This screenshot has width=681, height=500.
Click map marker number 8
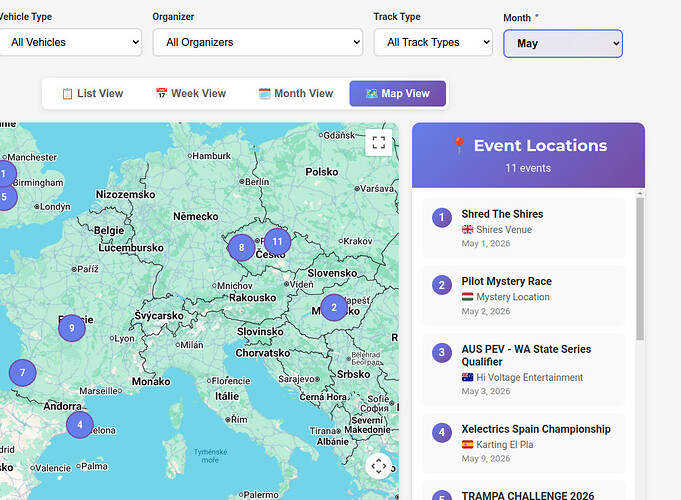241,247
